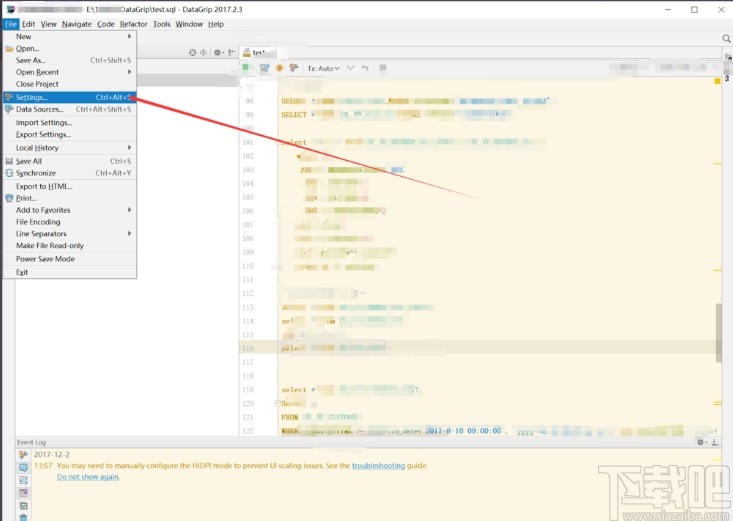
Task: Toggle Make File Read-only
Action: point(50,245)
